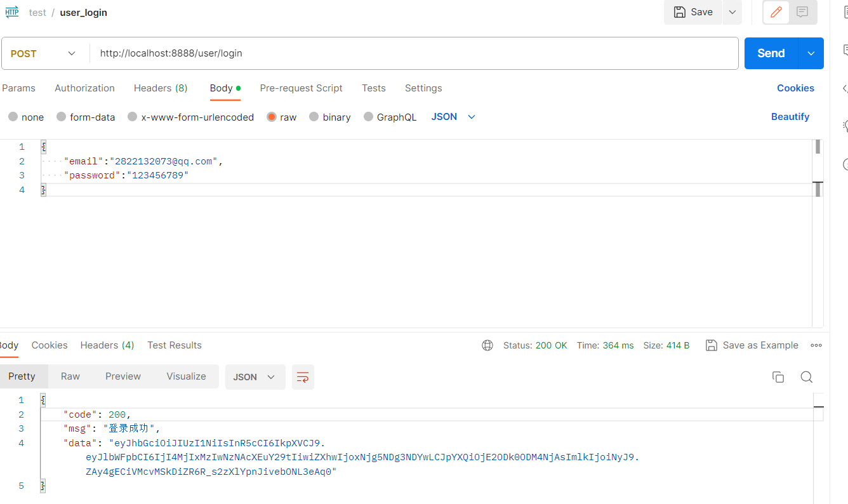
Task: Open the request body JSON format dropdown
Action: coord(453,117)
